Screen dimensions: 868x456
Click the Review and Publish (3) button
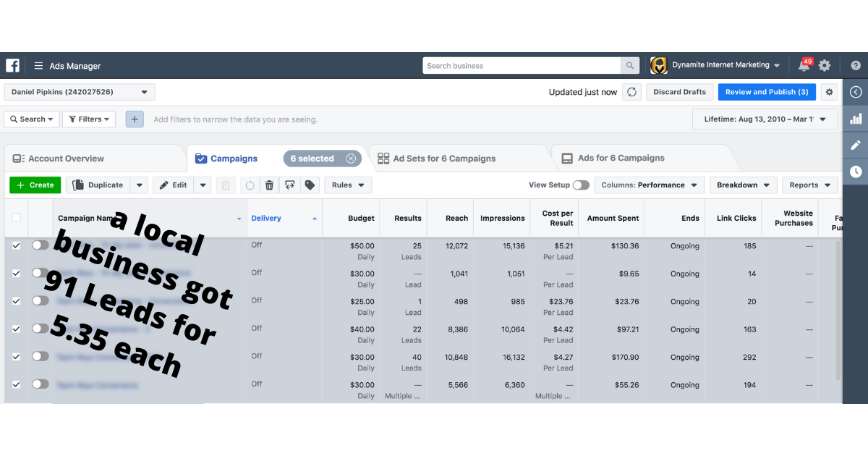[766, 92]
